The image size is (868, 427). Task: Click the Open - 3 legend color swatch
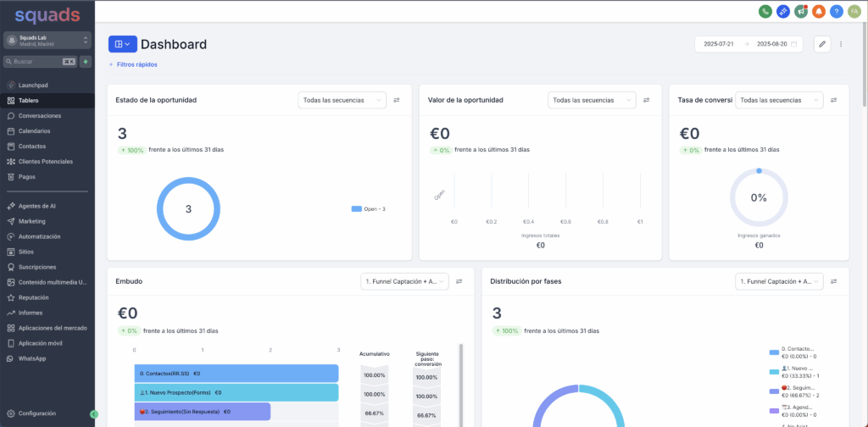[x=357, y=209]
